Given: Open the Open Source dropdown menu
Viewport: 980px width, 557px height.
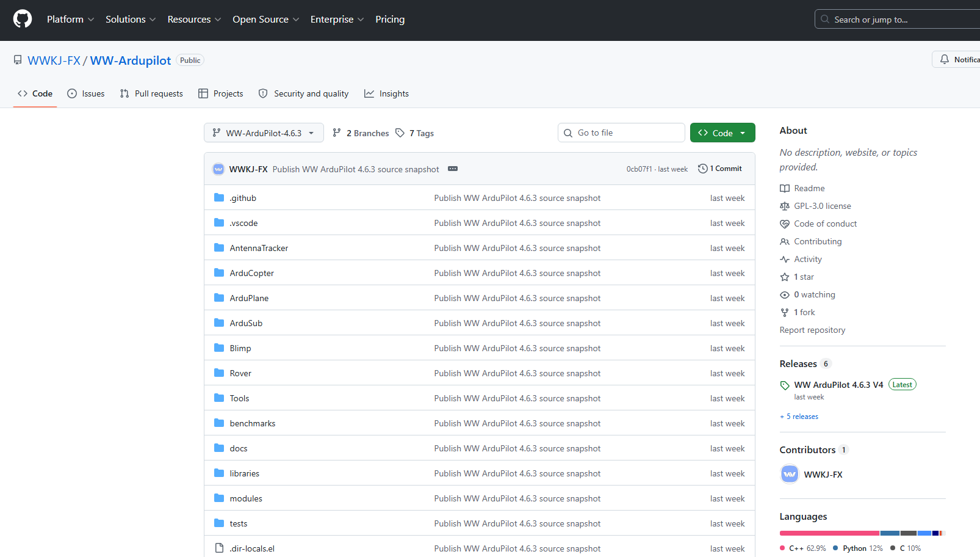Looking at the screenshot, I should tap(266, 20).
